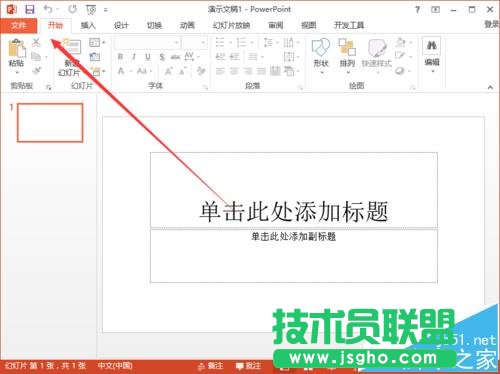Switch to the 幻灯片放映 (Slide Show) tab
The height and width of the screenshot is (374, 500).
[231, 25]
